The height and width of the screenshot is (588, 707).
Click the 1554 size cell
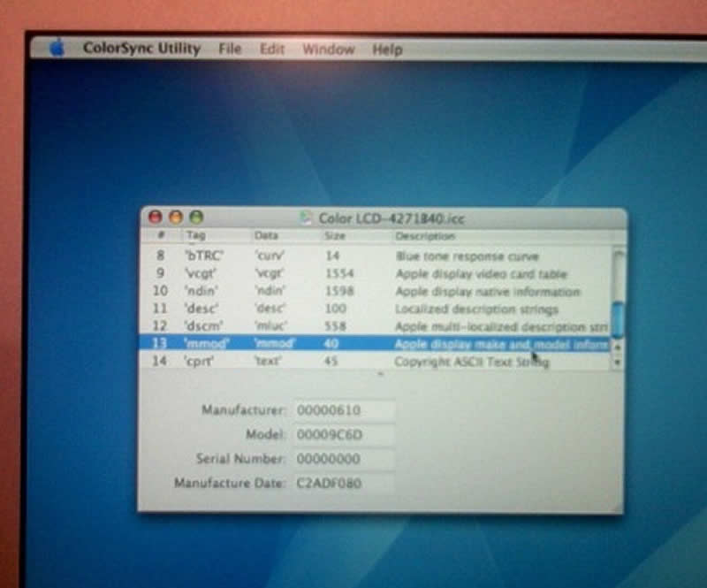pos(339,273)
